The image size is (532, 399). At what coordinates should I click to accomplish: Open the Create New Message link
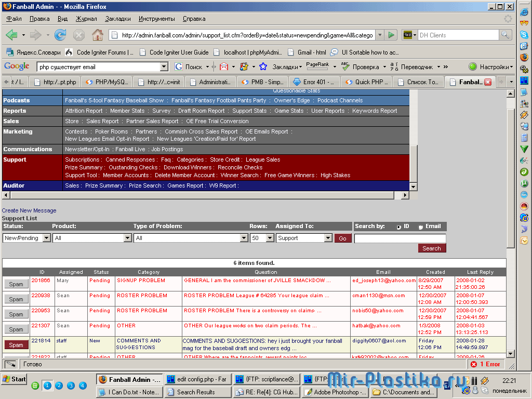click(29, 210)
